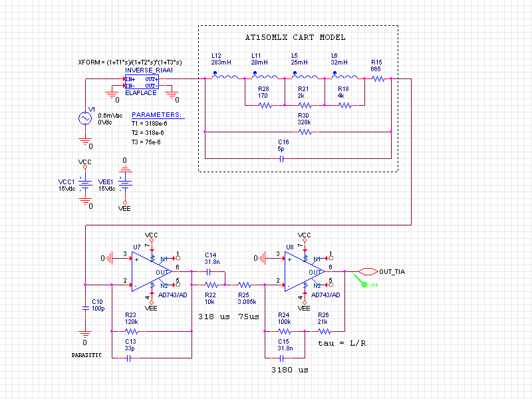
Task: Select inductor L12 283mH
Action: [x=225, y=76]
